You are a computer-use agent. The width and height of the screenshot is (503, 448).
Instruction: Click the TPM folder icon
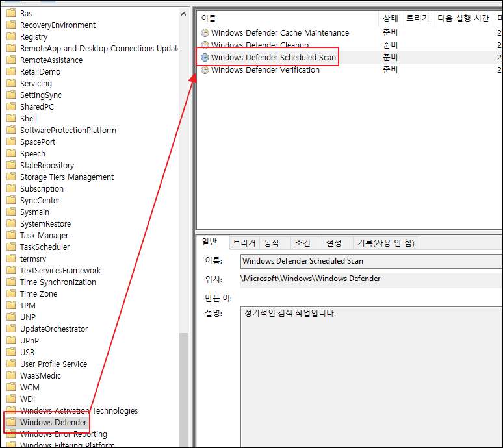coord(11,305)
